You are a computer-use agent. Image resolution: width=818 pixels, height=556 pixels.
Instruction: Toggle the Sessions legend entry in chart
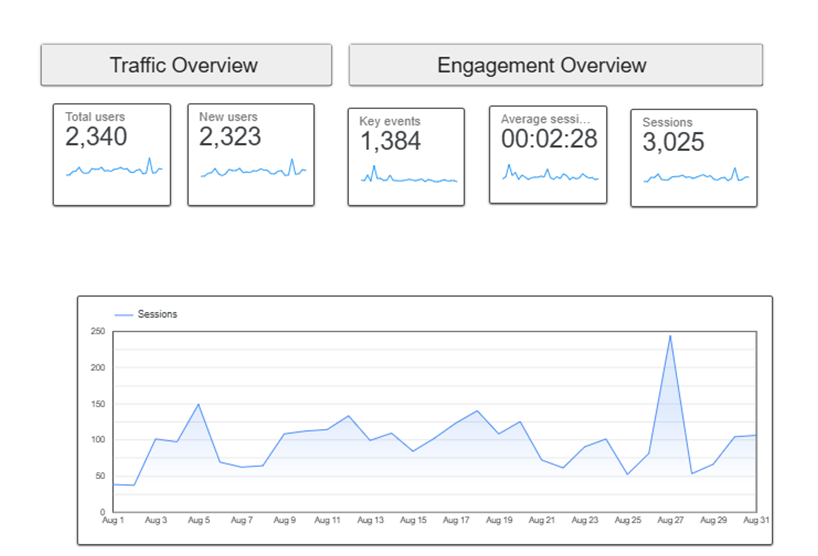[x=146, y=314]
